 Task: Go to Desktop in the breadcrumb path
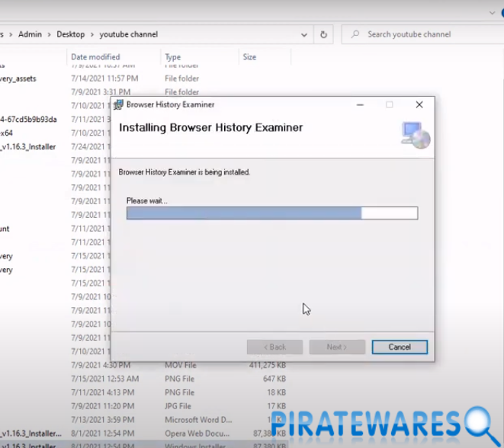tap(70, 34)
